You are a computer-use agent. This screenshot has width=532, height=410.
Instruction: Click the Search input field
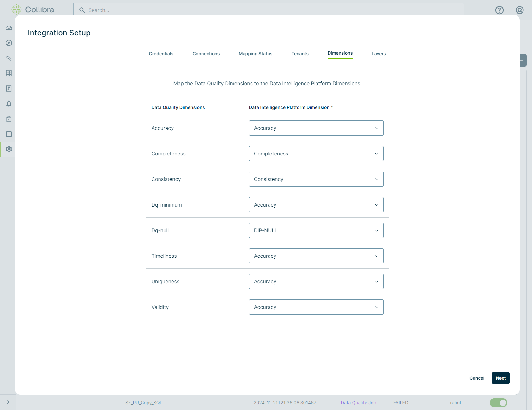coord(269,10)
